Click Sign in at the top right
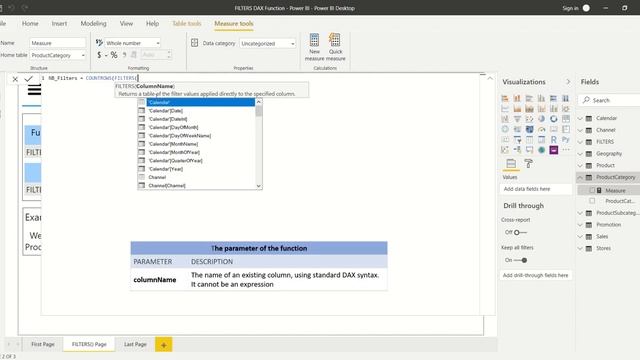The width and height of the screenshot is (640, 360). tap(570, 8)
